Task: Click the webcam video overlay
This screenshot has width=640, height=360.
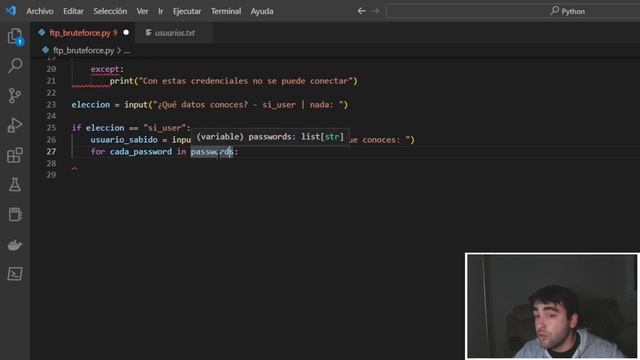Action: point(552,306)
